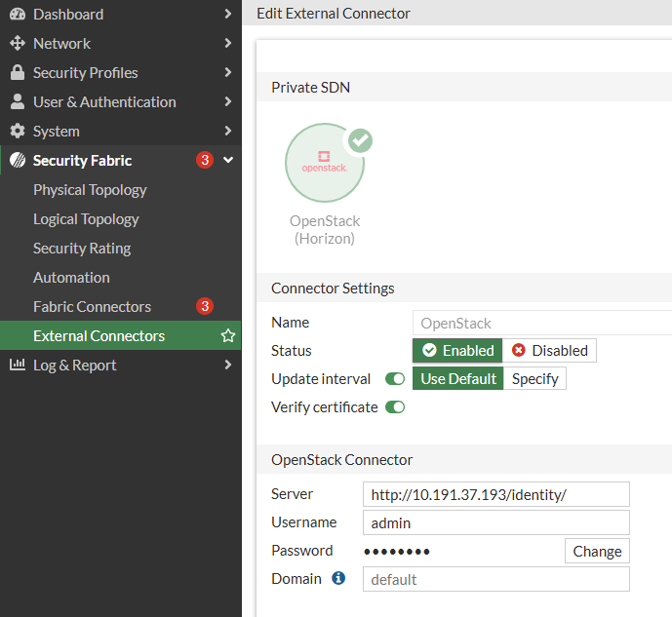Select the OpenStack (Horizon) connector icon

[x=325, y=163]
